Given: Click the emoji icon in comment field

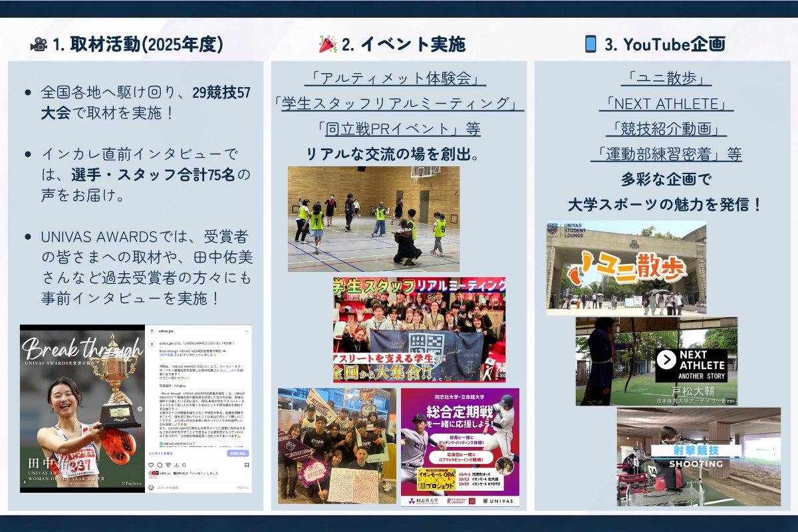Looking at the screenshot, I should point(150,487).
